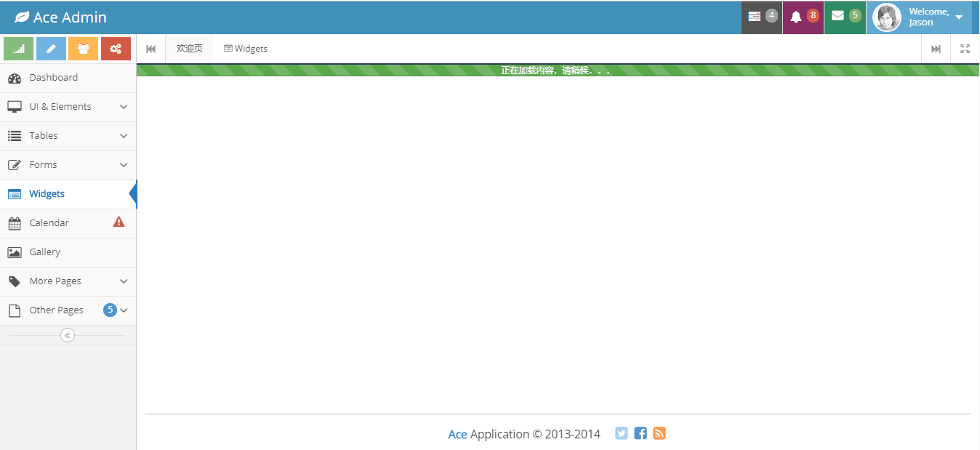
Task: Switch to the Widgets tab
Action: coord(246,49)
